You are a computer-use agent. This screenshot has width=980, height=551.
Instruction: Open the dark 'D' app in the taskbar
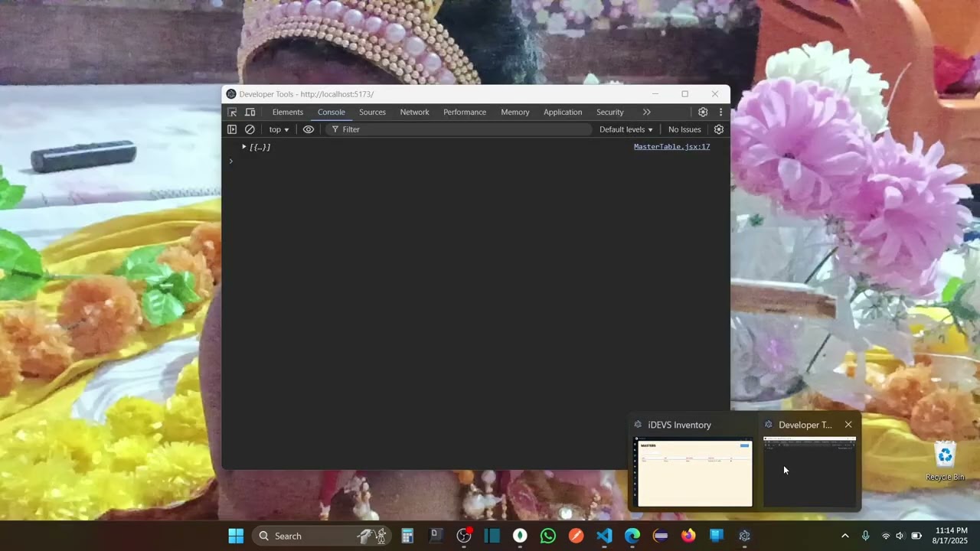436,536
